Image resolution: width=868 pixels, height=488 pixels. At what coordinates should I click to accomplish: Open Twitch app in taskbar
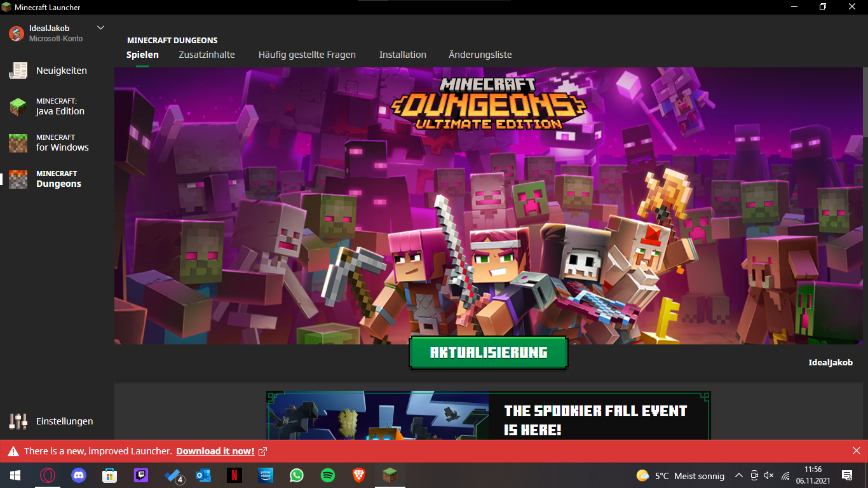[141, 475]
